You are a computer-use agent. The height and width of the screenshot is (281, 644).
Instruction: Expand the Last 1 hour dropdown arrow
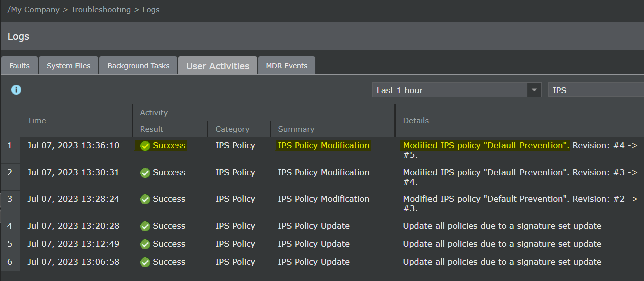pos(534,90)
